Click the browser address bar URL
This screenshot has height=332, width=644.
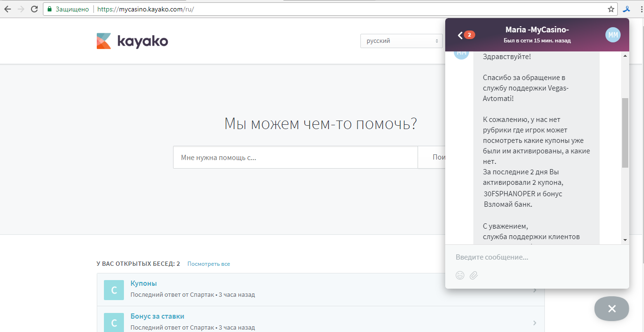click(146, 9)
